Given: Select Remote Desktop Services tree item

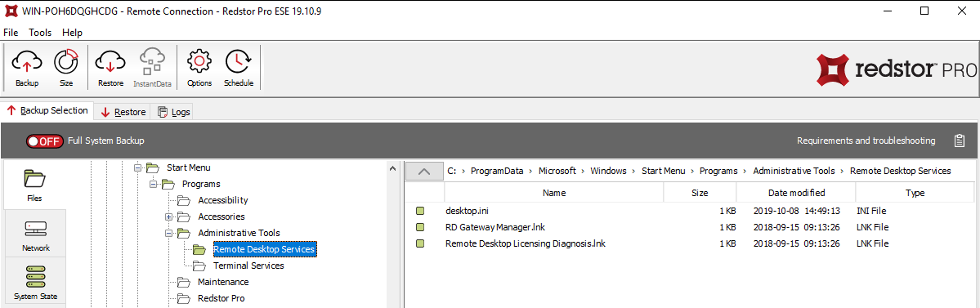Looking at the screenshot, I should click(264, 249).
